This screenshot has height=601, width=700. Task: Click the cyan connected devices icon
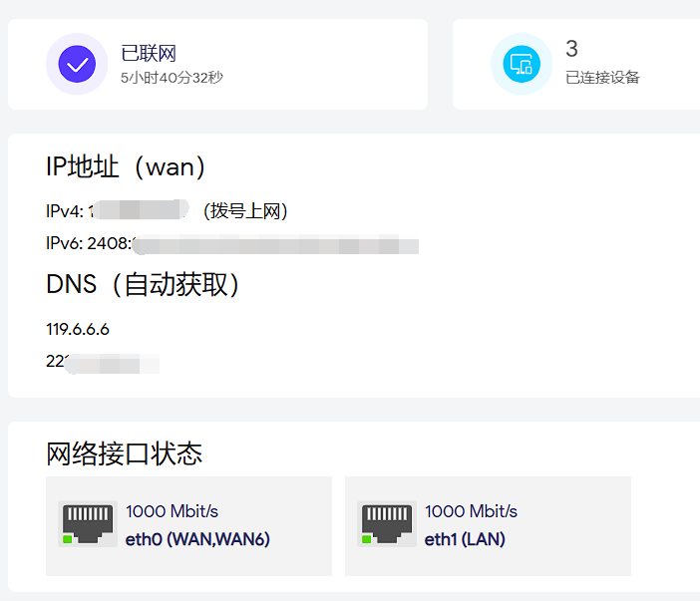click(x=521, y=65)
